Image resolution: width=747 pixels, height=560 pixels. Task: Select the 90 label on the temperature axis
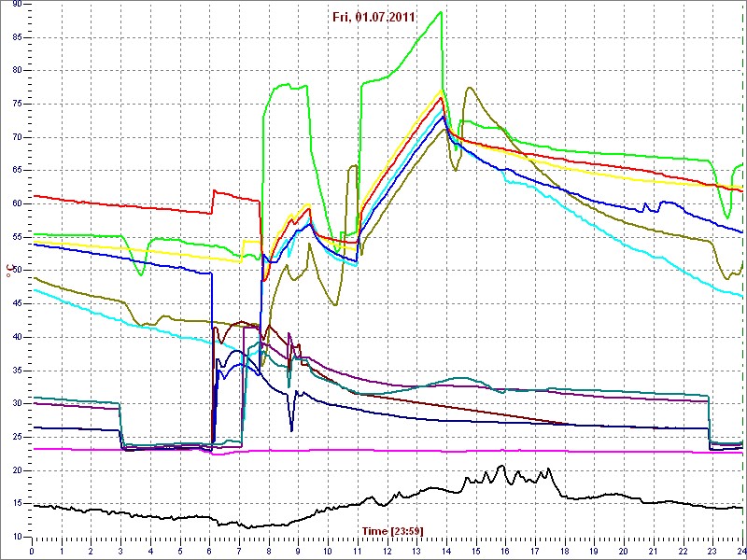(17, 4)
